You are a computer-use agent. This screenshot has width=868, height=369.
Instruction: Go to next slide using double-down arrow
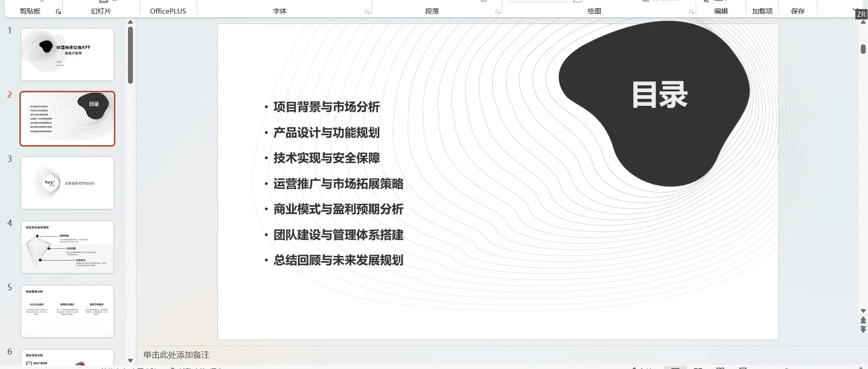863,330
